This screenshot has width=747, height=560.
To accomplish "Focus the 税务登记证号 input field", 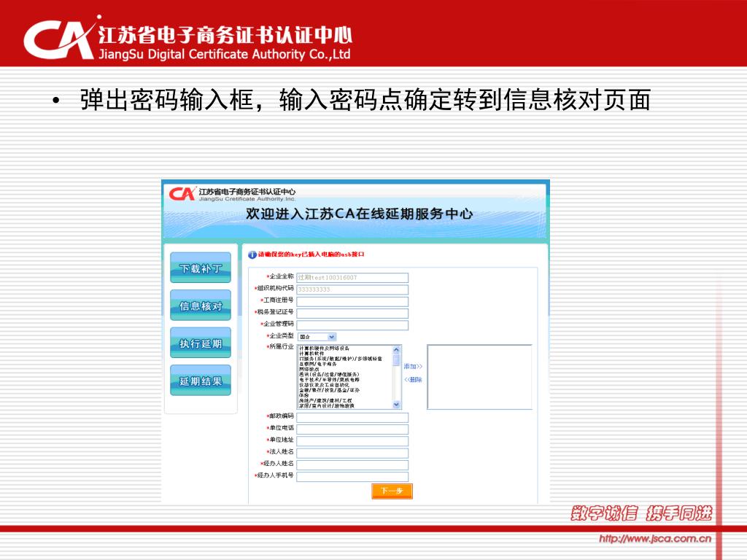I will [x=352, y=314].
